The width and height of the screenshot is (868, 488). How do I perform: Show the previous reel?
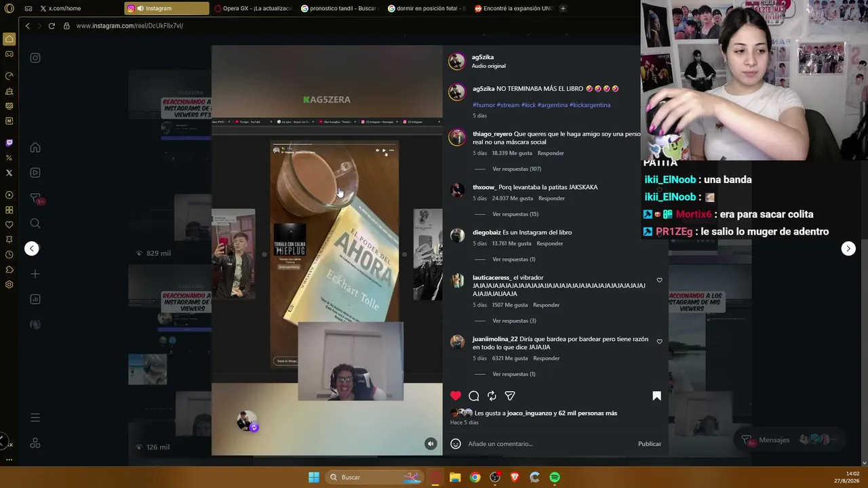coord(32,249)
